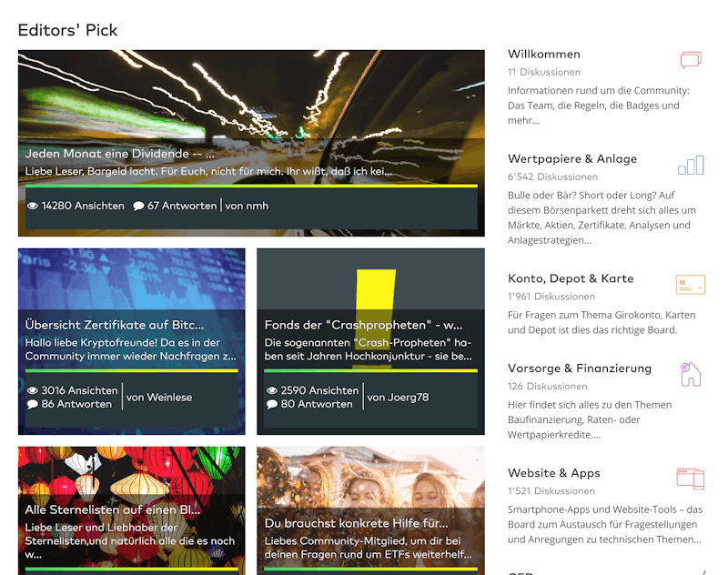
Task: Click the comment icon beside 80 Antworten
Action: pyautogui.click(x=272, y=404)
